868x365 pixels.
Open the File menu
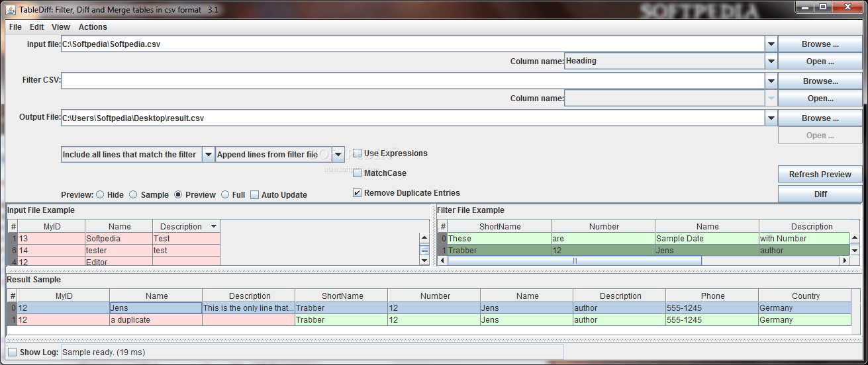[15, 27]
